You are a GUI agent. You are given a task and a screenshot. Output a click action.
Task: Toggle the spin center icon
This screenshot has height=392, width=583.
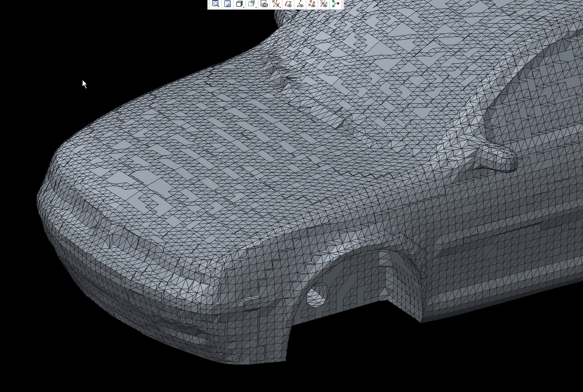336,4
